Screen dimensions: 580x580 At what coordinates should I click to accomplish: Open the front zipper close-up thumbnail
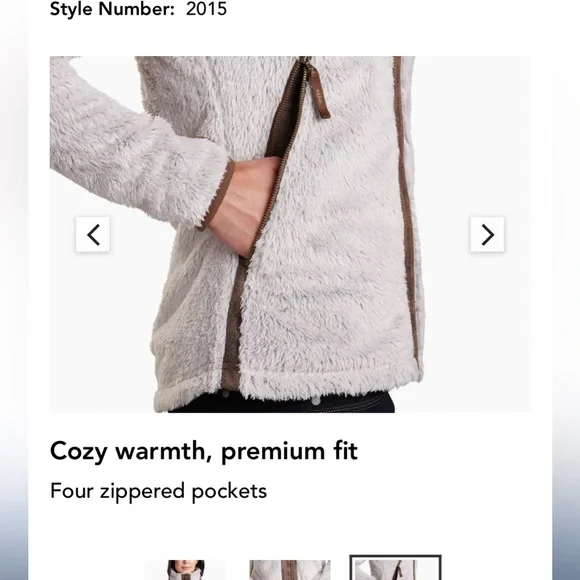[x=290, y=570]
